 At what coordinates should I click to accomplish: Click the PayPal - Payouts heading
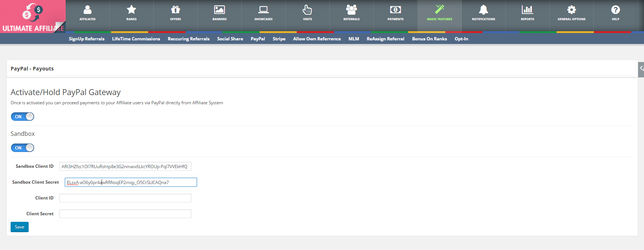coord(32,69)
